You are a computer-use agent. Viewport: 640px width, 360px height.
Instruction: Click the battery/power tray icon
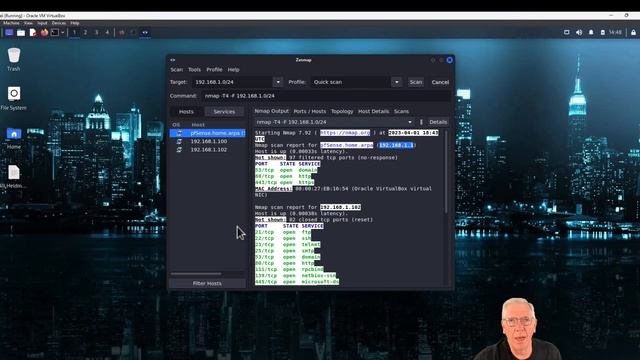click(x=602, y=32)
